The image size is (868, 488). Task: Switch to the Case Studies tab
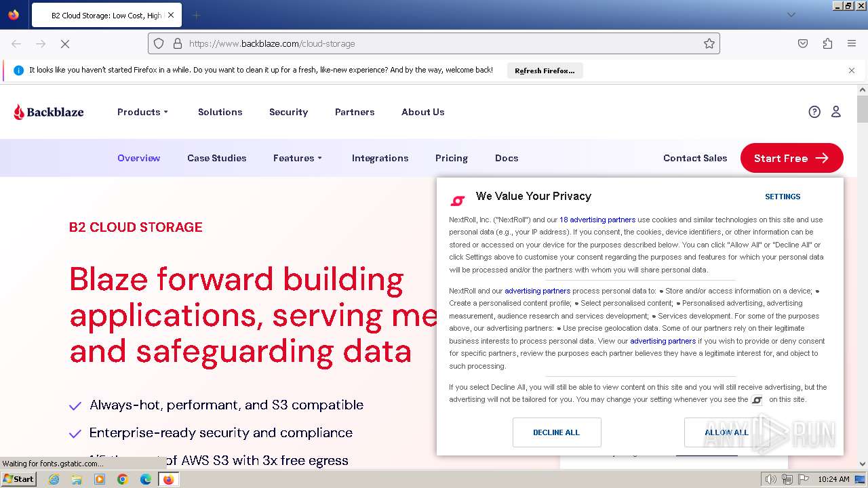[x=217, y=158]
